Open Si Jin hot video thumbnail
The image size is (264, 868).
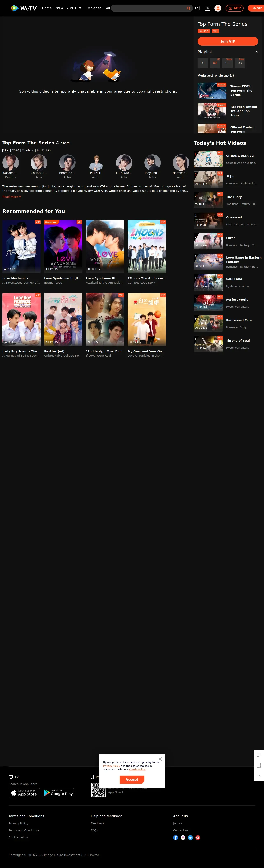[208, 180]
